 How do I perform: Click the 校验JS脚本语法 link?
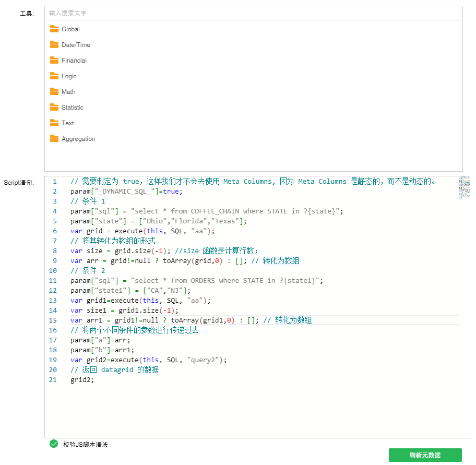pos(85,445)
